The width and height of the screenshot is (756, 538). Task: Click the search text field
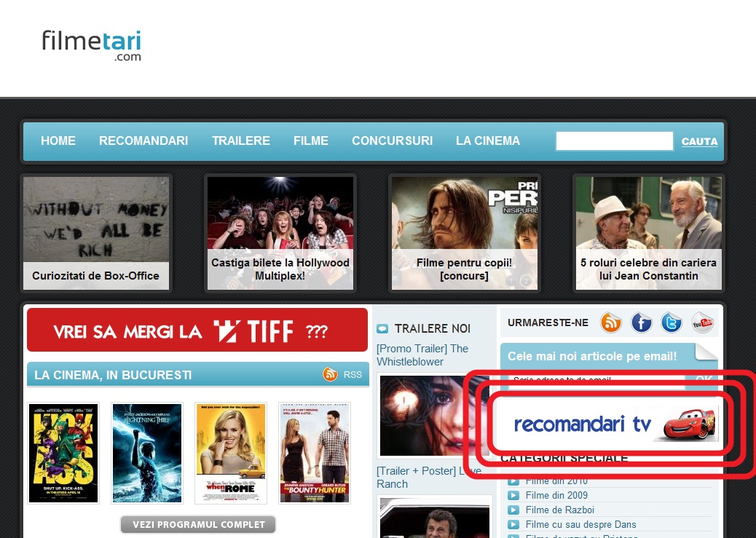point(613,141)
